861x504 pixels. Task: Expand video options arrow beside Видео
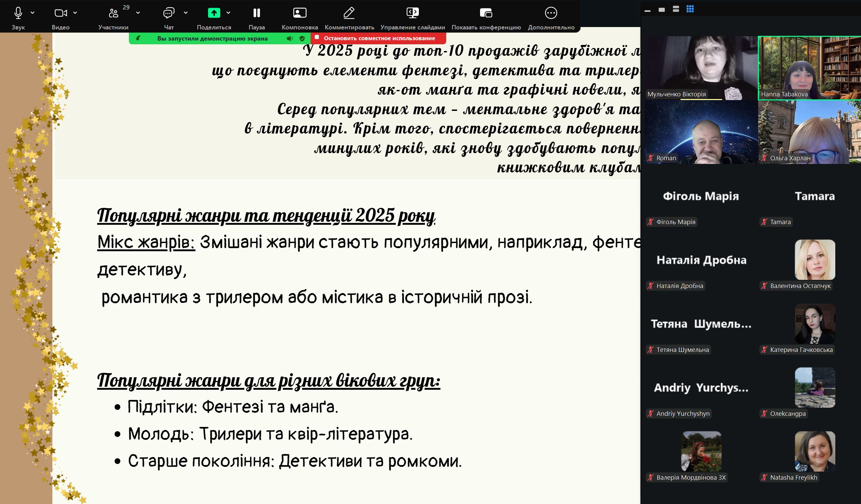tap(75, 13)
